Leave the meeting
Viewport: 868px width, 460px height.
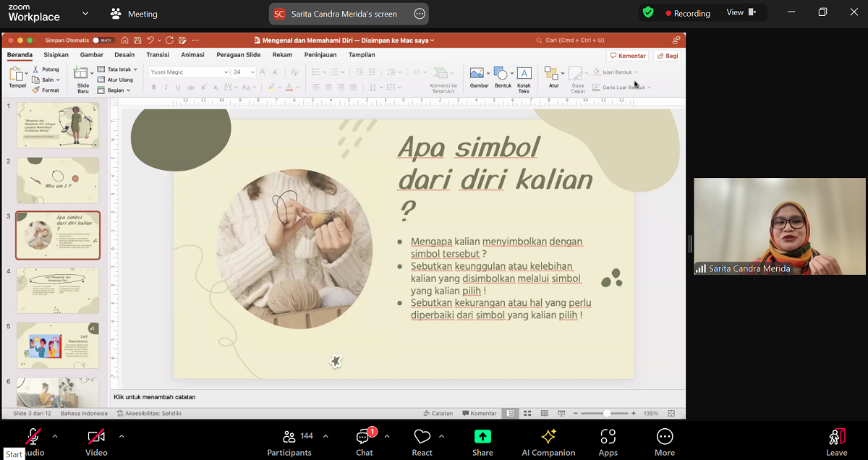pyautogui.click(x=836, y=440)
